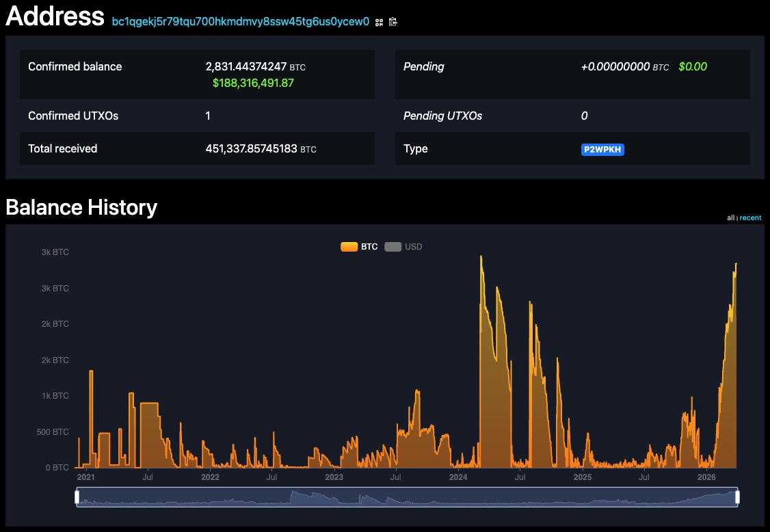Open the bc1qgekj5r79… address link

(241, 22)
